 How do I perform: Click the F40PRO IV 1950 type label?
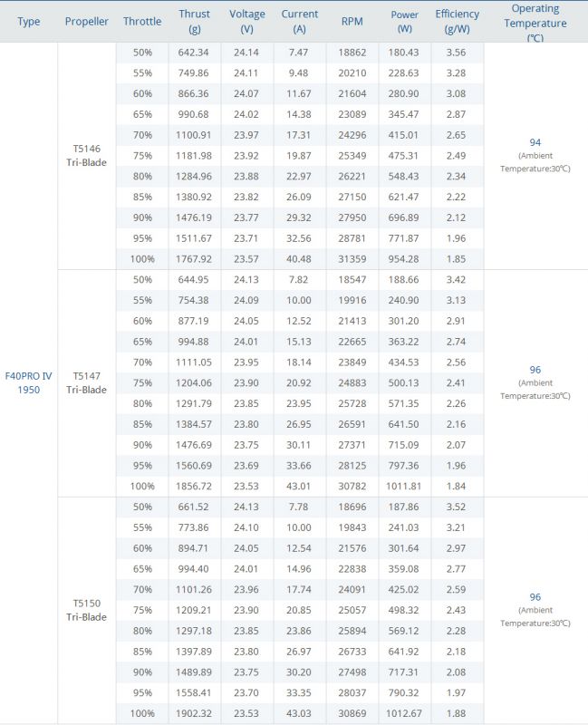[x=29, y=382]
